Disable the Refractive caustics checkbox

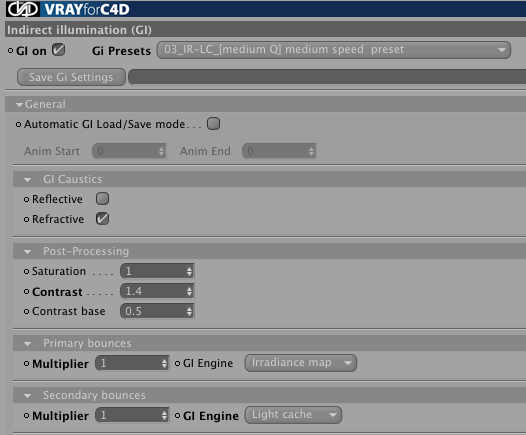[102, 219]
